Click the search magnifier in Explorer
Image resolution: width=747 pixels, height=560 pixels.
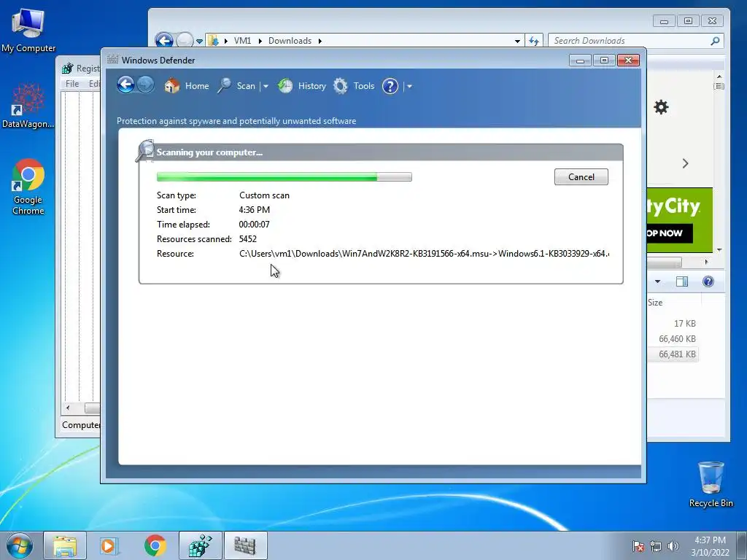[715, 41]
